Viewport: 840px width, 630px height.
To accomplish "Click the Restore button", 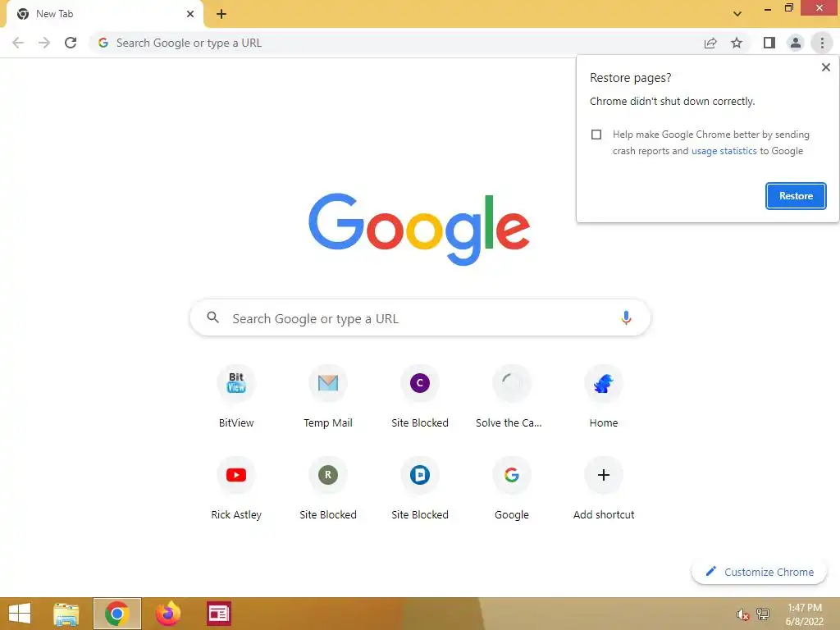I will point(796,196).
